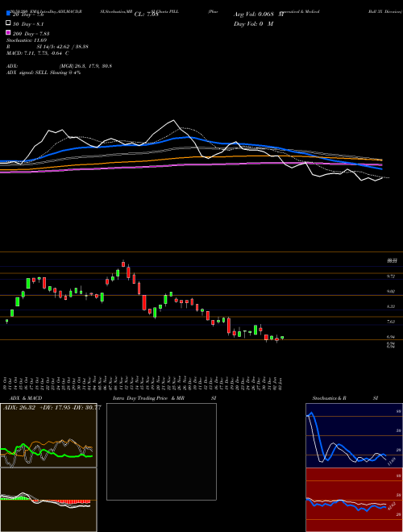
Task: Open the red RSI chart panel
Action: [x=354, y=500]
